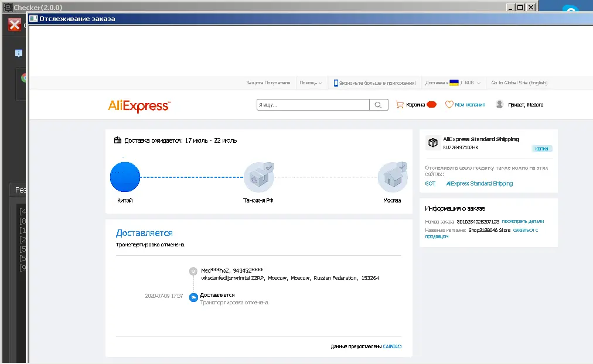Click the grey address location marker
Screen dimensions: 593x364
(x=193, y=271)
